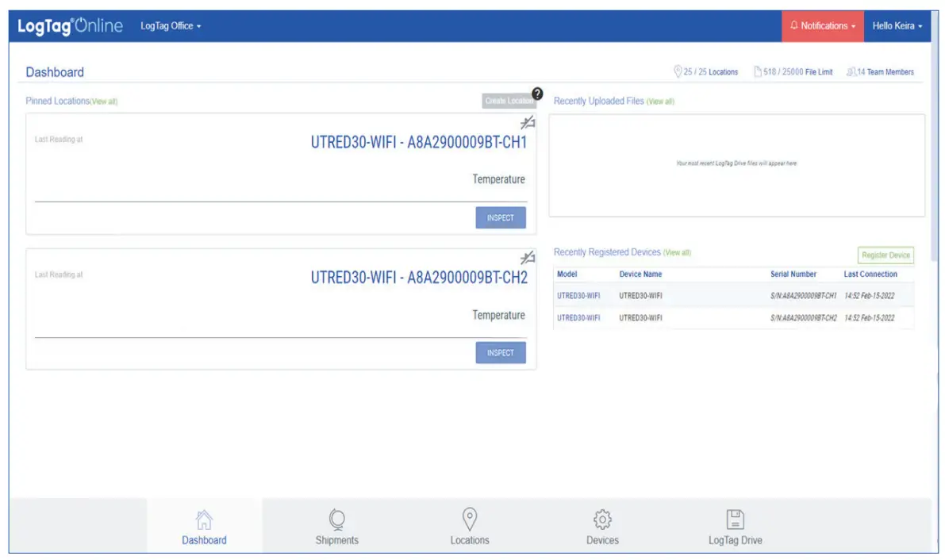945x560 pixels.
Task: Unpin the A8A2900009BT-CH2 location
Action: [x=528, y=258]
